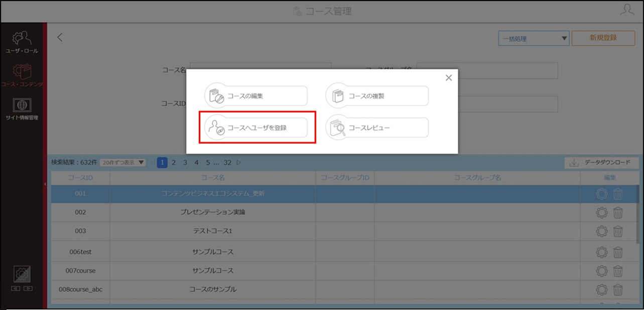Viewport: 644px width, 310px height.
Task: Click the データダウンロード button
Action: pyautogui.click(x=602, y=163)
